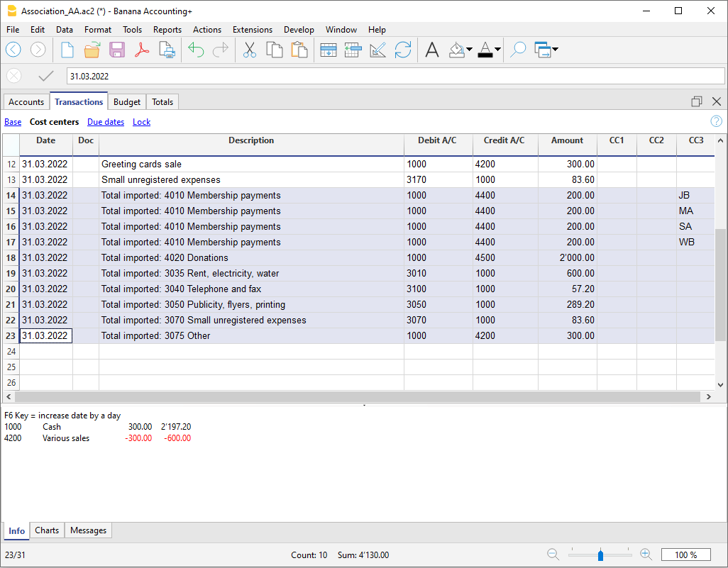Image resolution: width=728 pixels, height=568 pixels.
Task: Switch to the Base view link
Action: (13, 122)
